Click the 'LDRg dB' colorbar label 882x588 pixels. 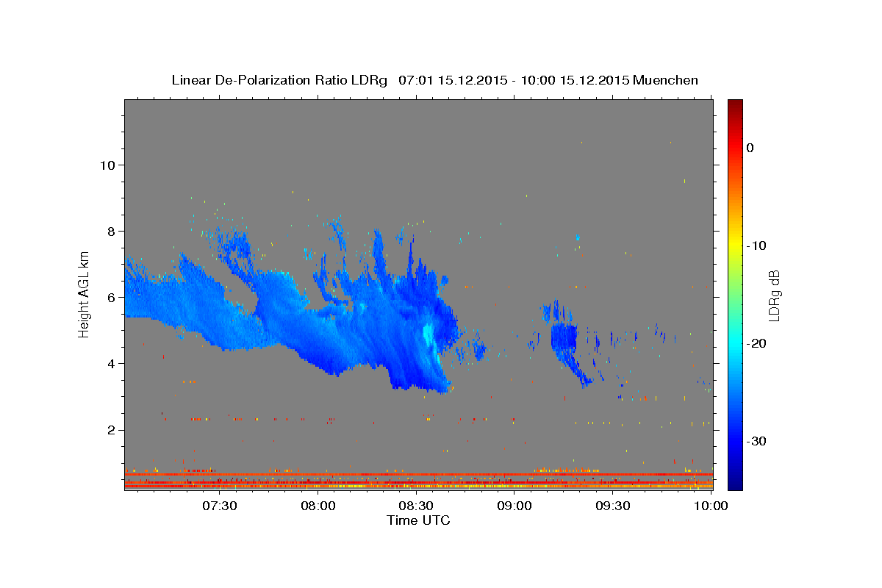tap(774, 295)
